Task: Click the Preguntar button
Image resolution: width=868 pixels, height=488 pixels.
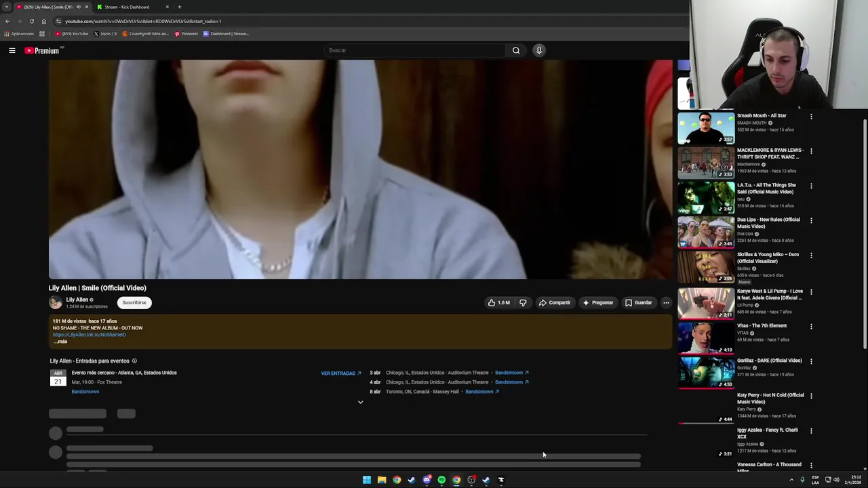Action: click(x=598, y=303)
